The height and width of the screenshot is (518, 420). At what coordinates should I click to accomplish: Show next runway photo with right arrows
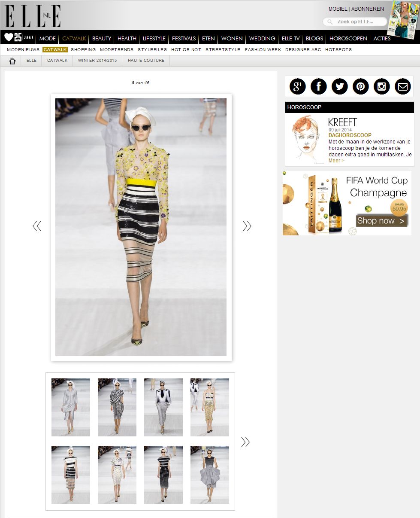click(247, 226)
